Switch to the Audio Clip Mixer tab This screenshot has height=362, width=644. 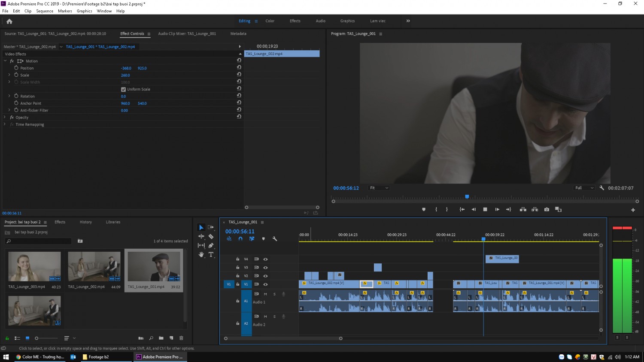(187, 33)
